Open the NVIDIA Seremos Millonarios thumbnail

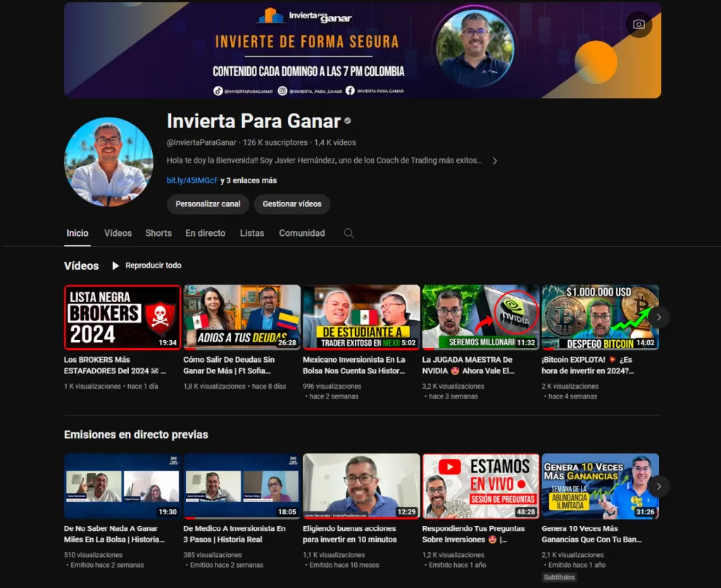click(481, 317)
